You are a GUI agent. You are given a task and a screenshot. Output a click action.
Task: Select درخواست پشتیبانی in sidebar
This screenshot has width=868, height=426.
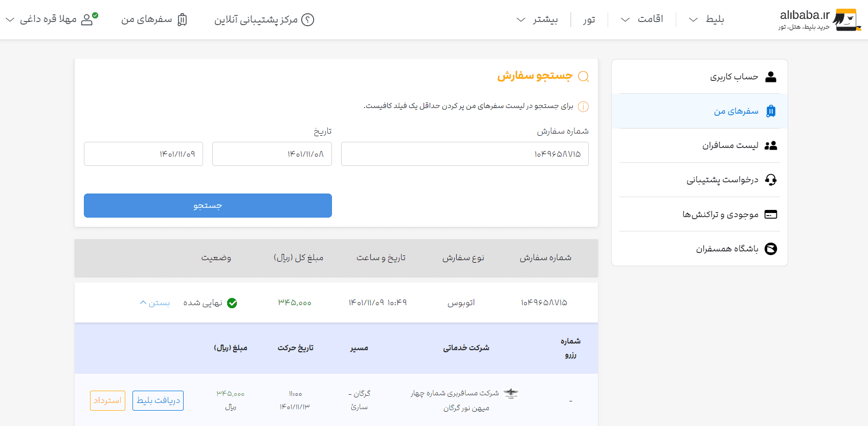tap(699, 180)
